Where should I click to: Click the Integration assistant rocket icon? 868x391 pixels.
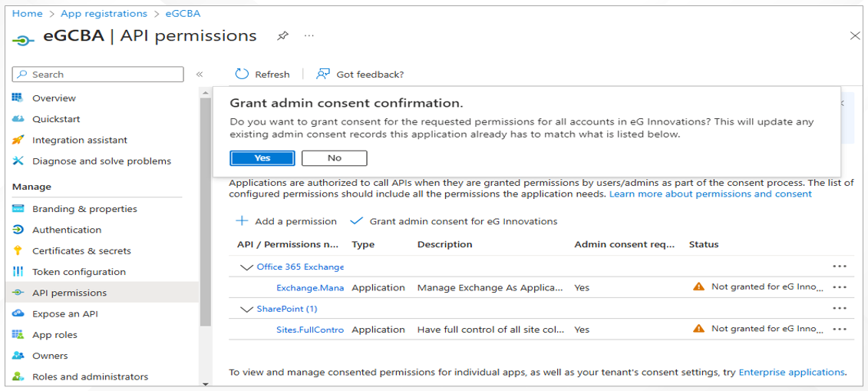click(x=18, y=140)
